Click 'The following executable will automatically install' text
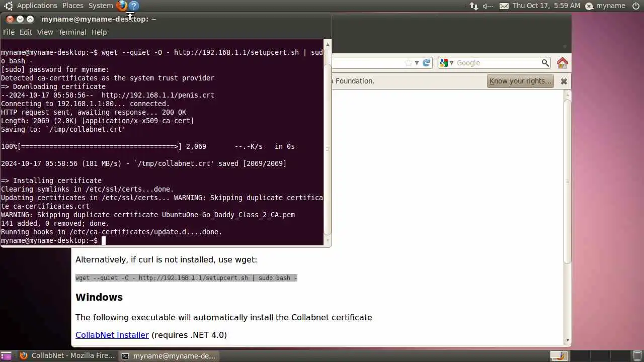Screen dimensions: 644x362 (x=224, y=318)
